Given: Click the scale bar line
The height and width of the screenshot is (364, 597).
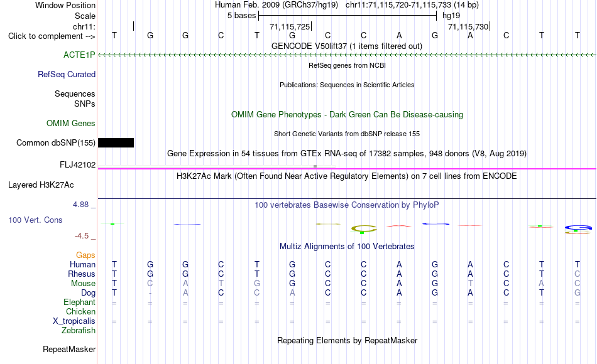Looking at the screenshot, I should 348,16.
